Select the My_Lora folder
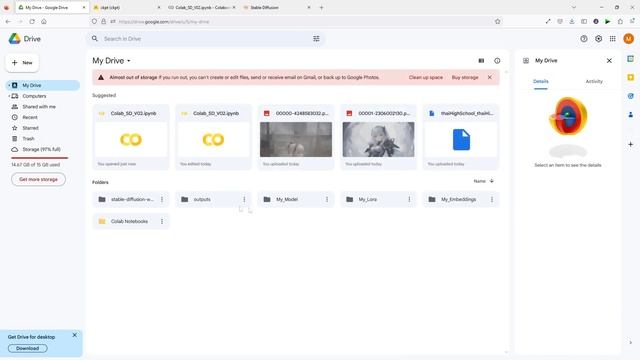640x360 pixels. (x=378, y=199)
